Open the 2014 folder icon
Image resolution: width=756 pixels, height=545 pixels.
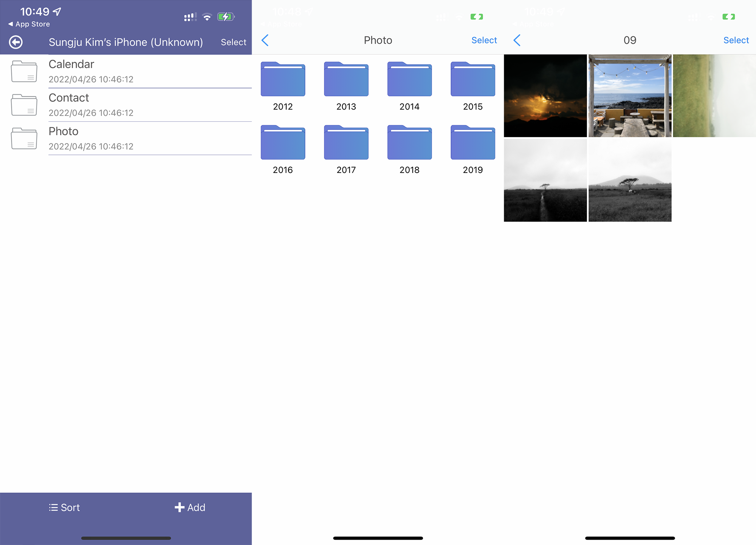pos(409,79)
